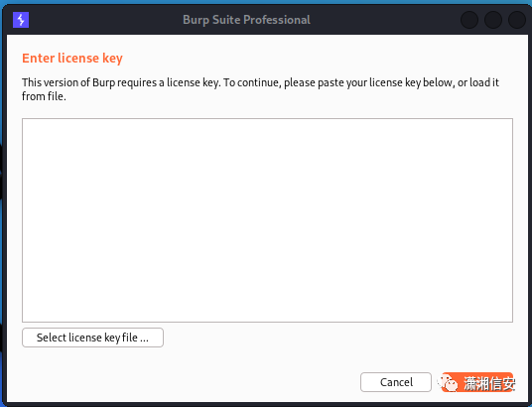The image size is (532, 407).
Task: Close the Burp Suite Professional dialog window
Action: click(x=517, y=20)
